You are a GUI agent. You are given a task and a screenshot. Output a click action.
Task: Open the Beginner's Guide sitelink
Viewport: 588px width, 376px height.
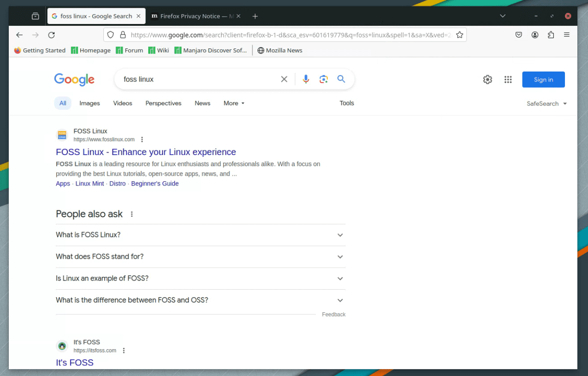click(155, 184)
